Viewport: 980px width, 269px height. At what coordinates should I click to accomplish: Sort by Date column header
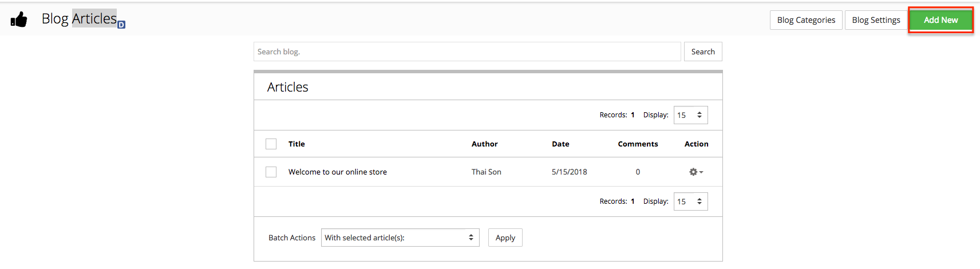560,144
